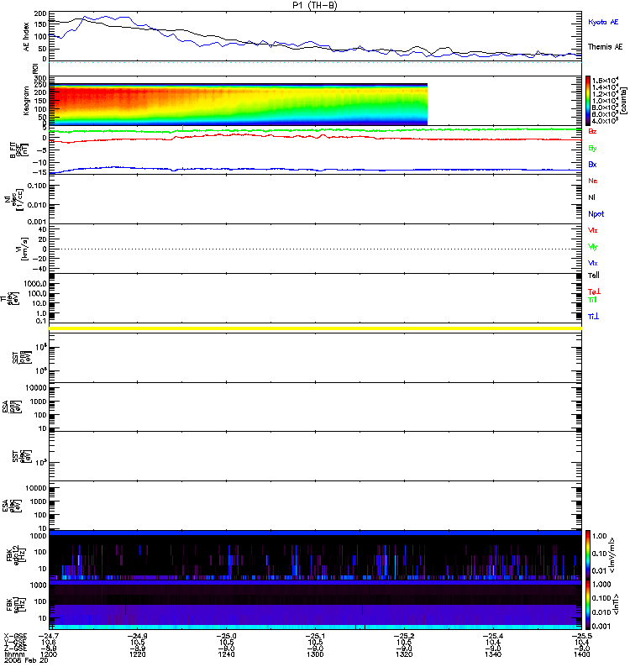
Task: Select the blue "Npot" legend label
Action: click(x=596, y=214)
